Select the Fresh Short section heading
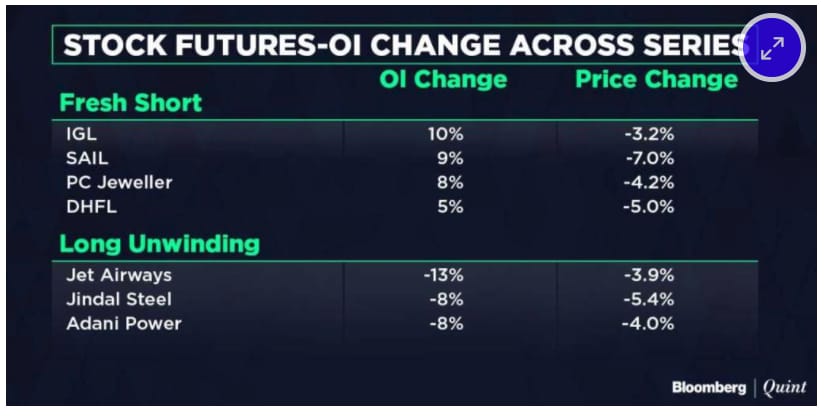 coord(130,103)
